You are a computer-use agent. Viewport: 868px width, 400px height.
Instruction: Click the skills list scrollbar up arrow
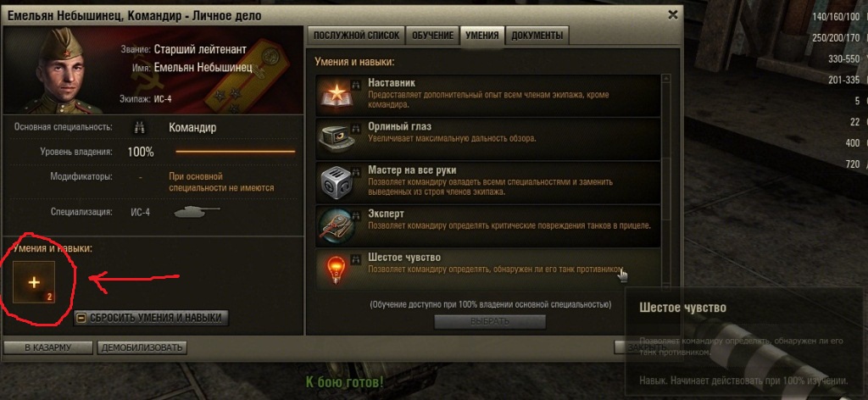point(666,79)
